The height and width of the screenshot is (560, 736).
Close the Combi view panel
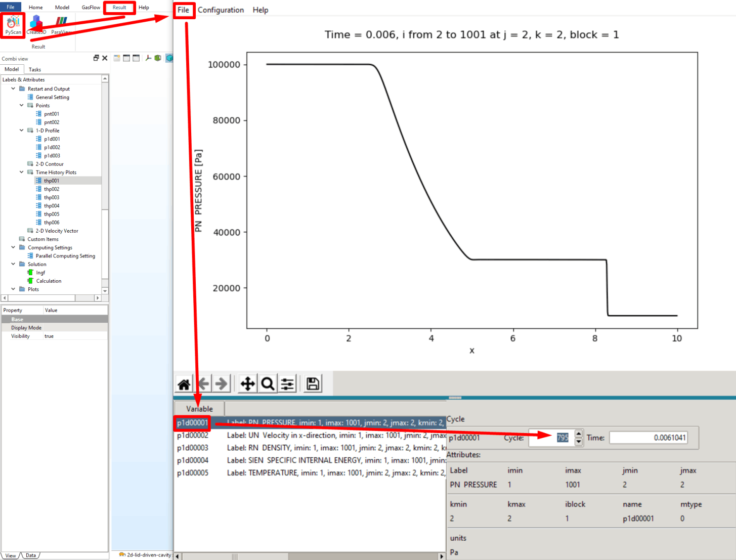(x=105, y=58)
